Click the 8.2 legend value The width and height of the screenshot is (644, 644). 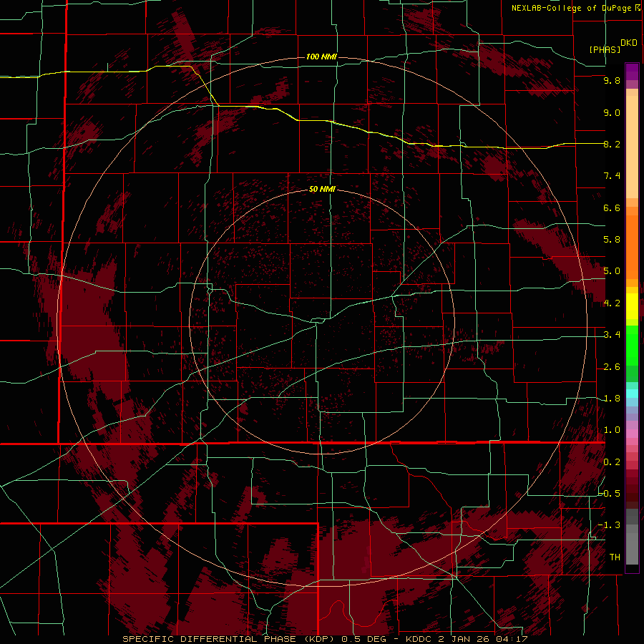612,144
